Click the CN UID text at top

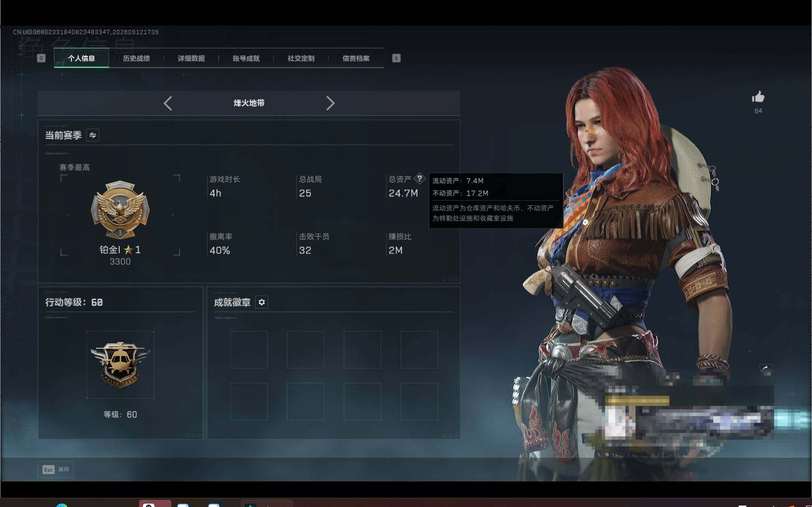click(x=86, y=32)
